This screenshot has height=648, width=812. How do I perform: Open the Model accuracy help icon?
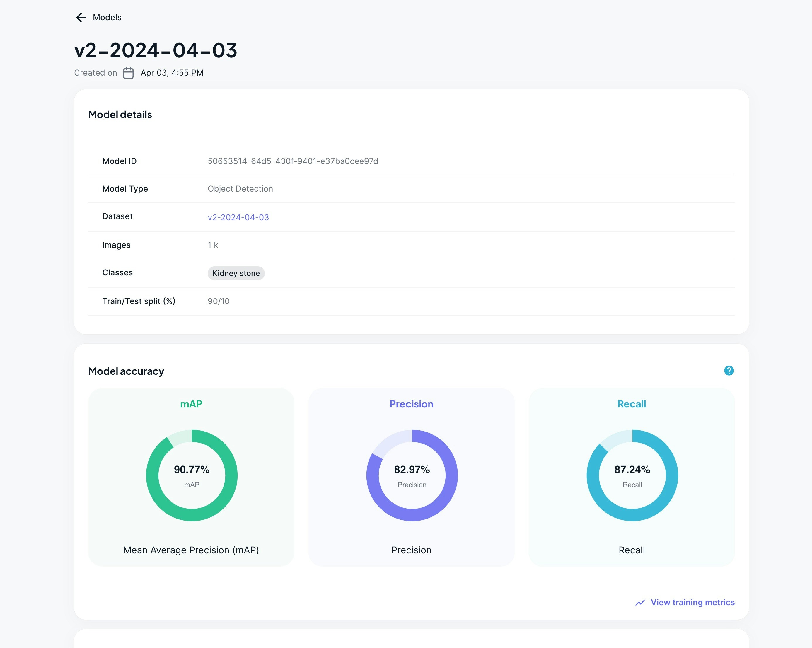pyautogui.click(x=729, y=371)
